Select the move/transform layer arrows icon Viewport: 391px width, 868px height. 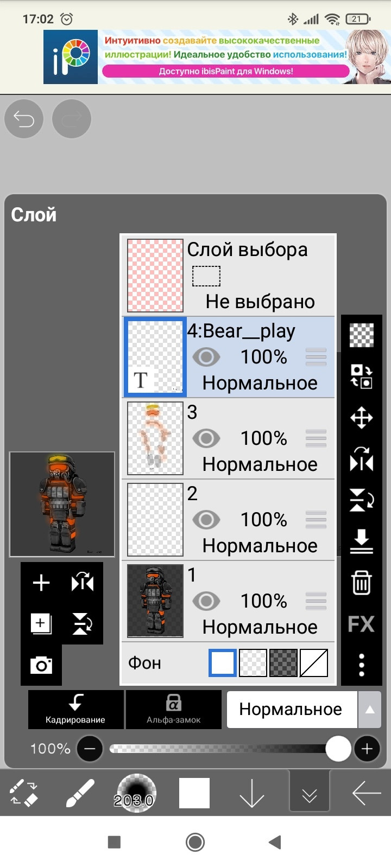361,418
